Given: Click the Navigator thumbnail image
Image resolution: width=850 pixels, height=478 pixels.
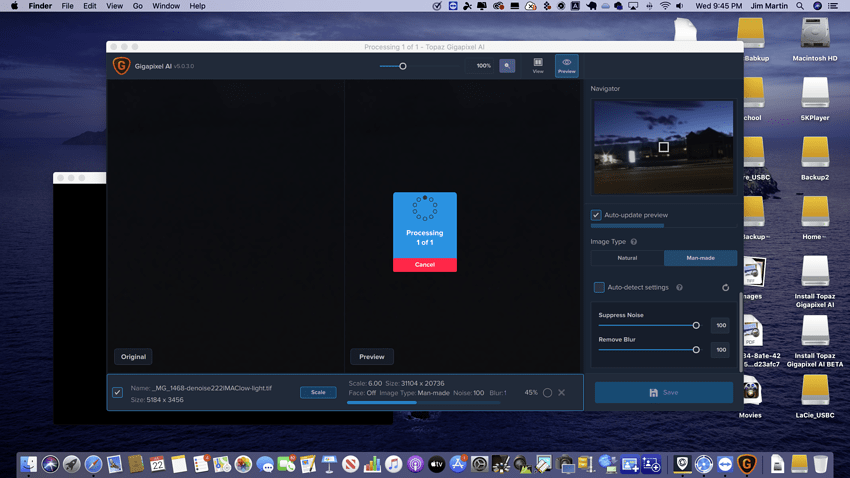Looking at the screenshot, I should (x=664, y=147).
